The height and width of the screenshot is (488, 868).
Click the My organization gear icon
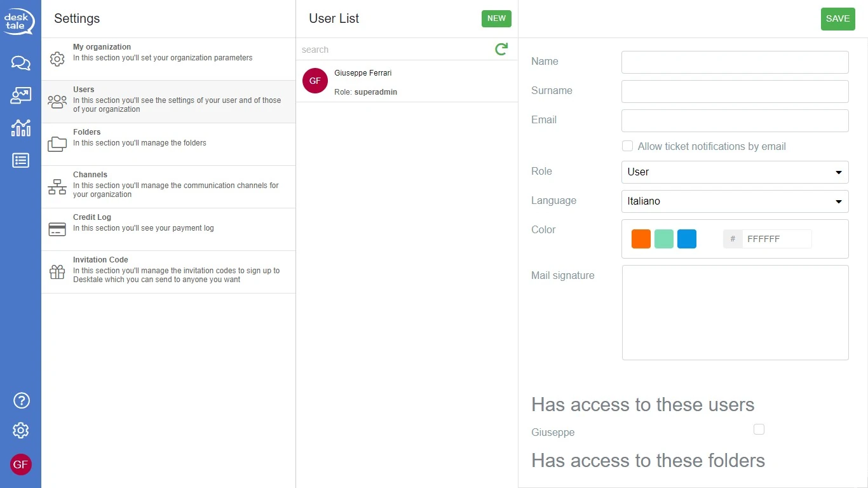[57, 59]
